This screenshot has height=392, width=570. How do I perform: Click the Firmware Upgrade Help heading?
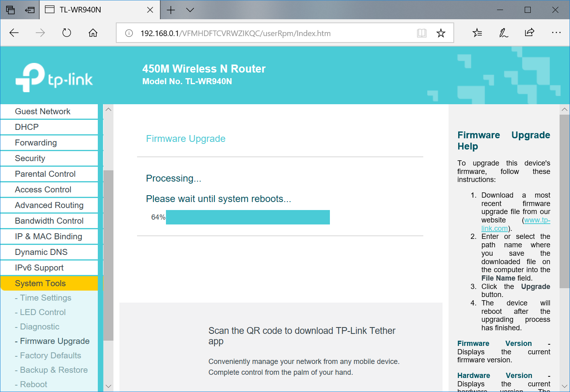[504, 141]
